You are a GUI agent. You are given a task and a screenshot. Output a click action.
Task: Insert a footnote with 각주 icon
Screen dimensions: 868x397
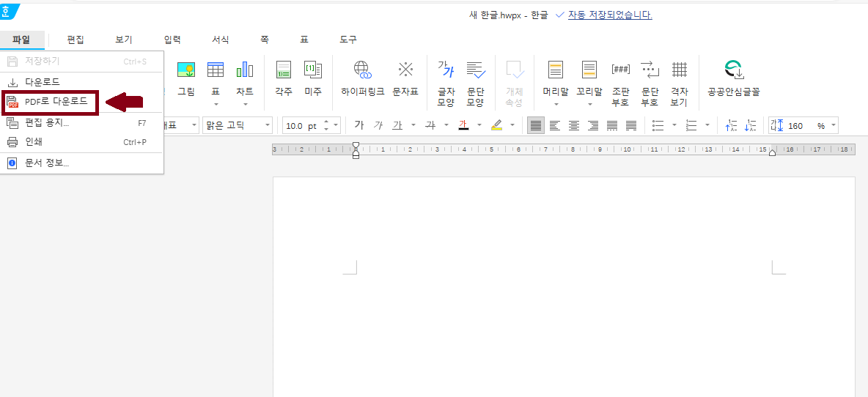(x=284, y=78)
